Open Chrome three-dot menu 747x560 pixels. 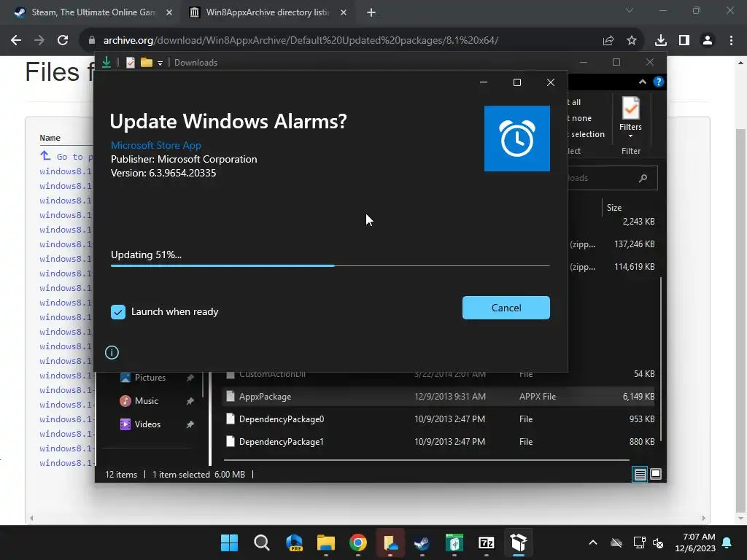point(731,41)
